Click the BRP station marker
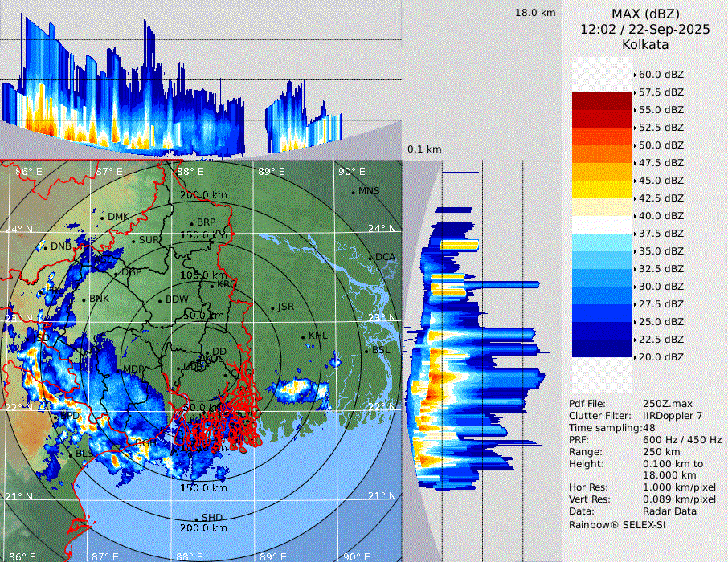The height and width of the screenshot is (562, 728). click(192, 224)
